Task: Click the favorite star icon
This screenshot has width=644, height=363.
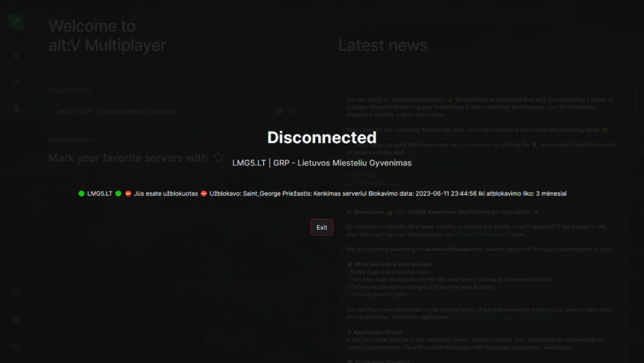Action: pos(218,157)
